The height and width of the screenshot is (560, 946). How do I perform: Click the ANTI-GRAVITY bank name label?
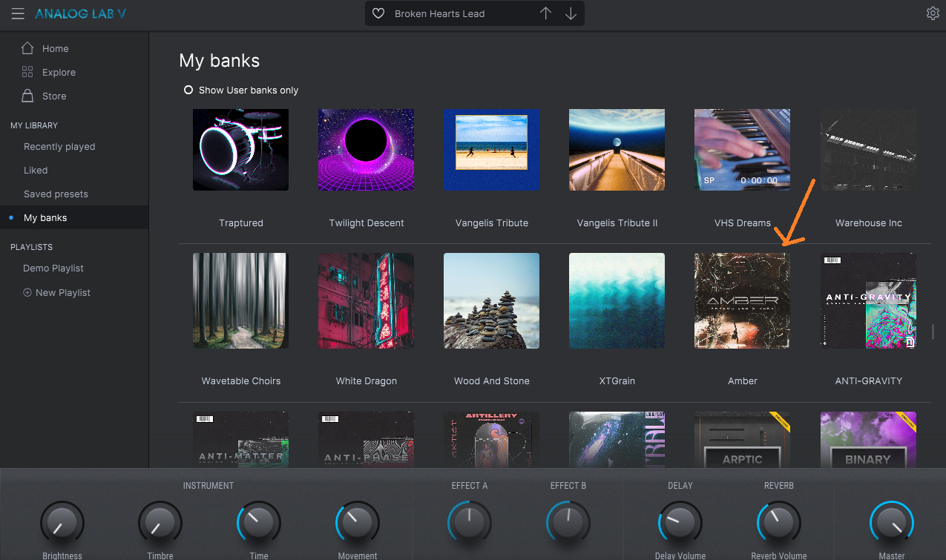point(869,381)
